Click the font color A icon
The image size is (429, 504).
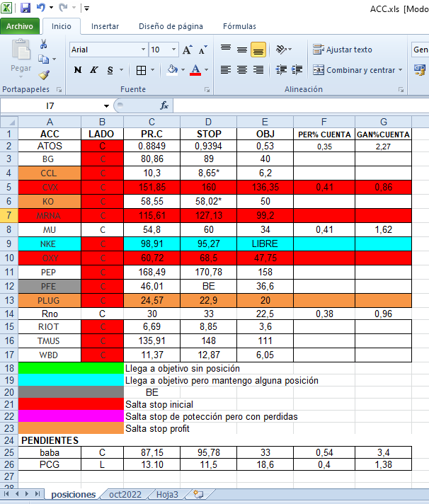pyautogui.click(x=195, y=70)
